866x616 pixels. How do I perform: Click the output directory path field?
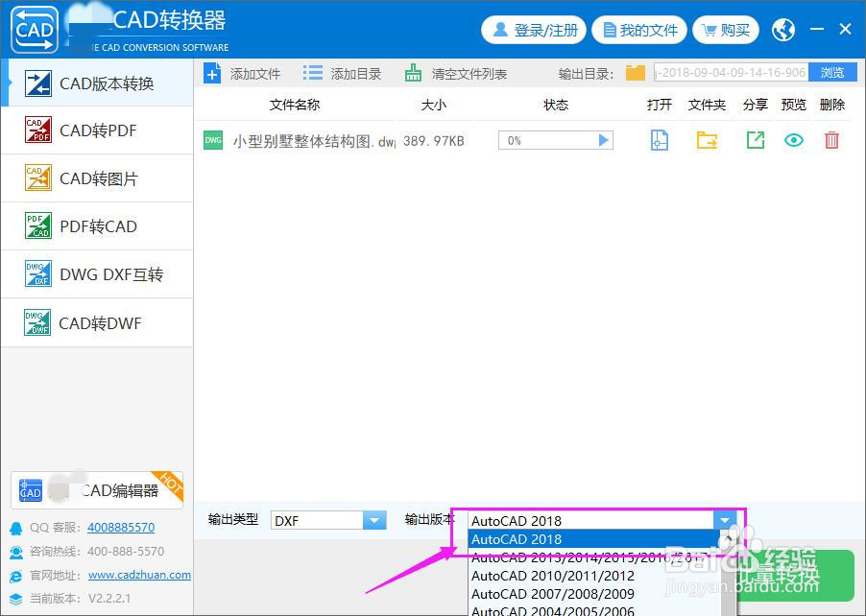[x=731, y=73]
